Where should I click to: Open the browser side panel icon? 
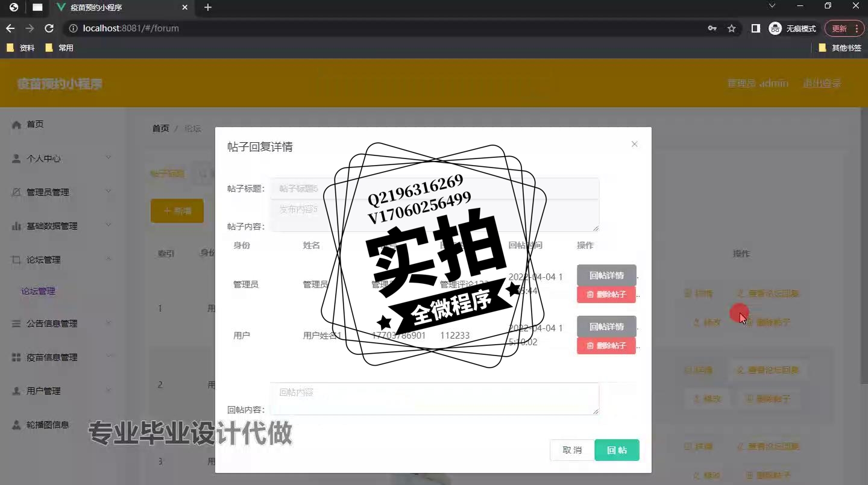pyautogui.click(x=755, y=28)
